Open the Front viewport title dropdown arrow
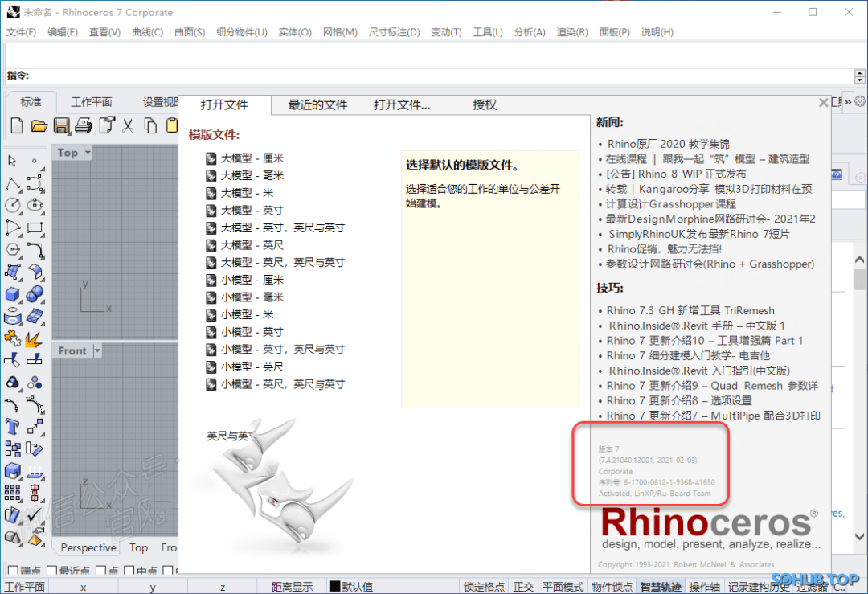Image resolution: width=868 pixels, height=594 pixels. (97, 350)
